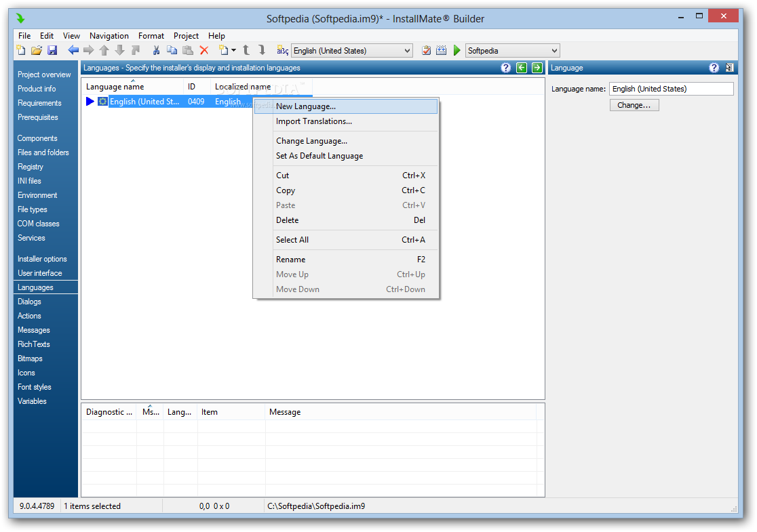Go forward using the gray right arrow
The height and width of the screenshot is (532, 757).
tap(88, 50)
